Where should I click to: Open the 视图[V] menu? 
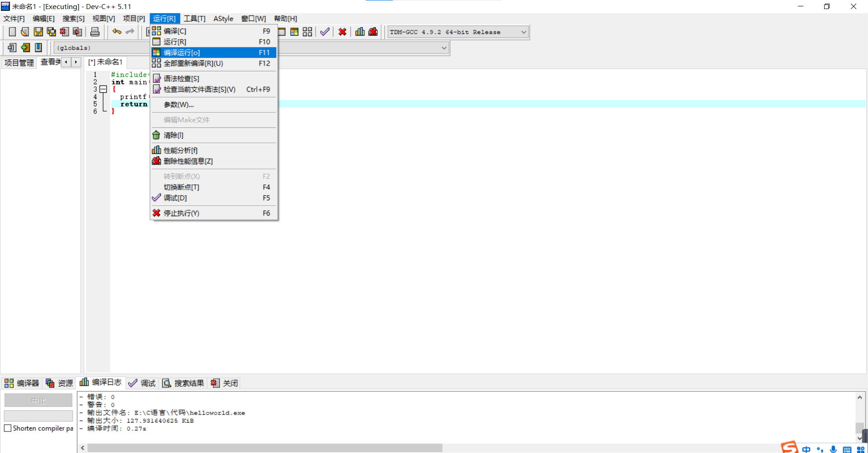[104, 19]
